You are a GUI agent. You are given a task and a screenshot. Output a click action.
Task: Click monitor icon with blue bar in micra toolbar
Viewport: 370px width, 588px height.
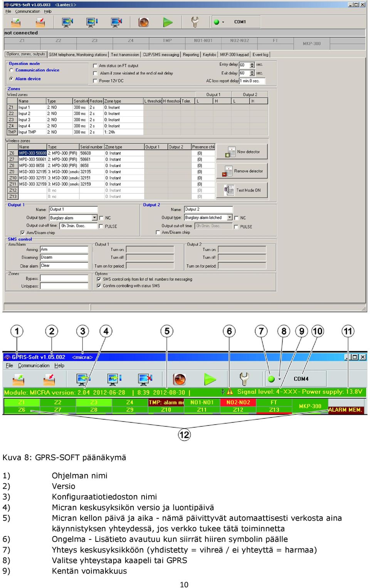pos(114,380)
